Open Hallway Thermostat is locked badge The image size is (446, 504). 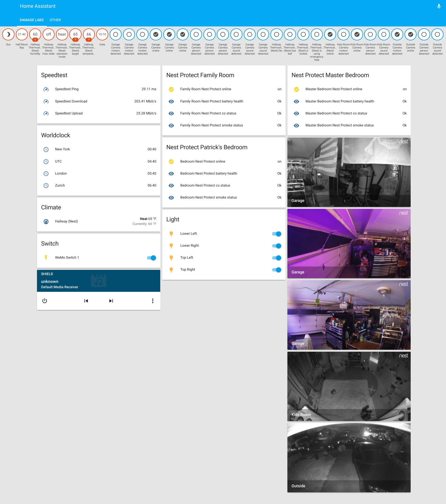tap(303, 35)
